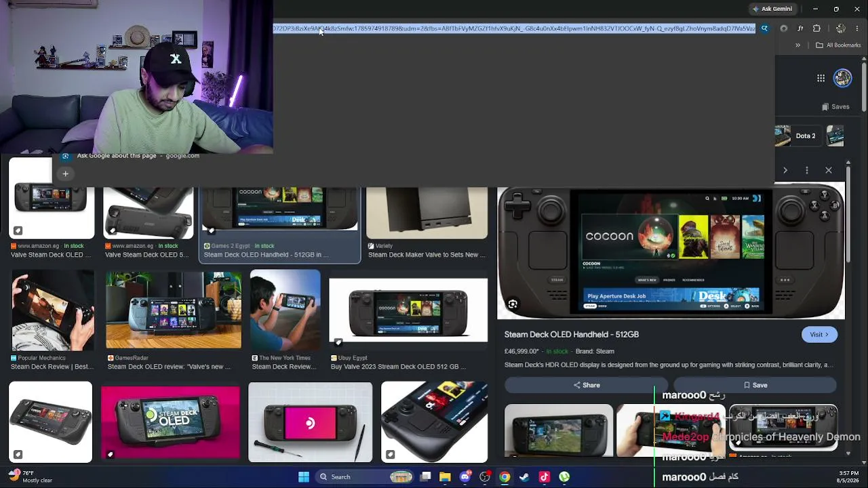This screenshot has height=488, width=868.
Task: Open the Windows Start menu
Action: (304, 476)
